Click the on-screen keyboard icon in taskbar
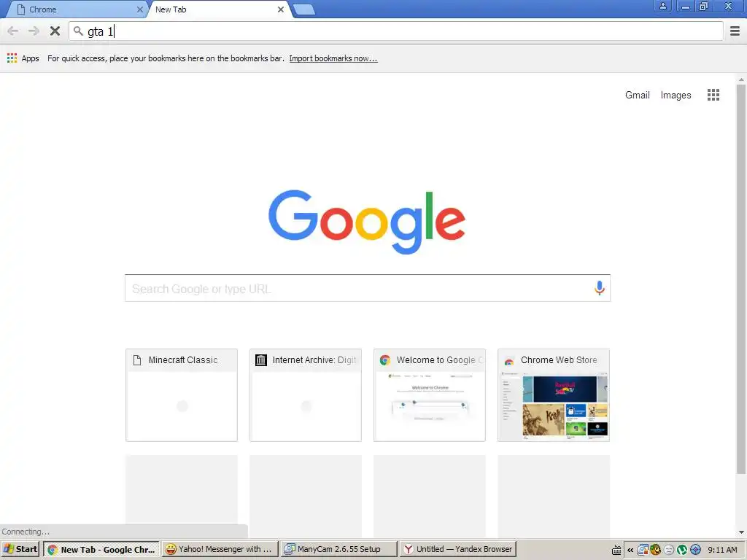This screenshot has width=747, height=560. tap(616, 550)
